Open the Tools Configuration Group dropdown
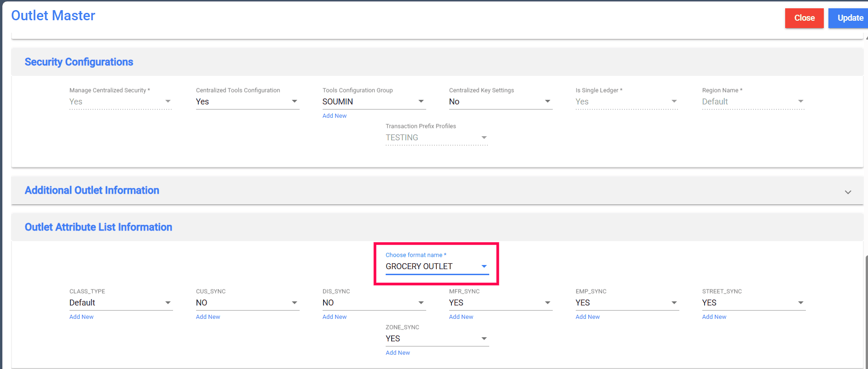The width and height of the screenshot is (868, 369). pyautogui.click(x=374, y=102)
